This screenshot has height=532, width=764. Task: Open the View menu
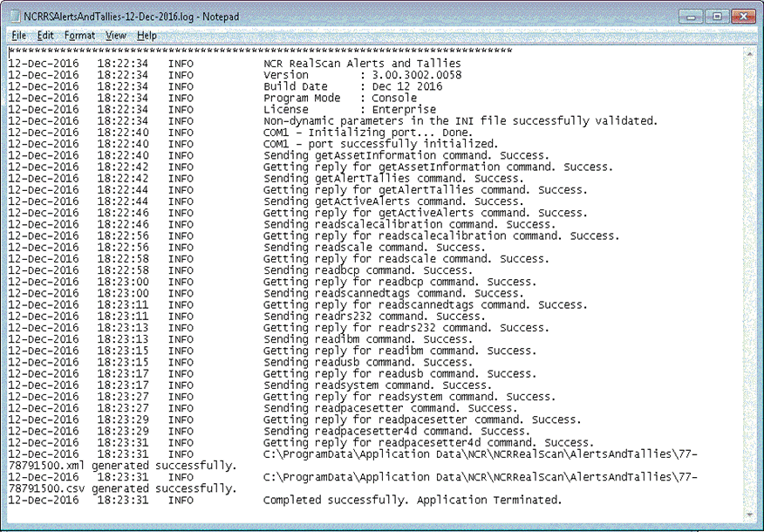[x=116, y=36]
